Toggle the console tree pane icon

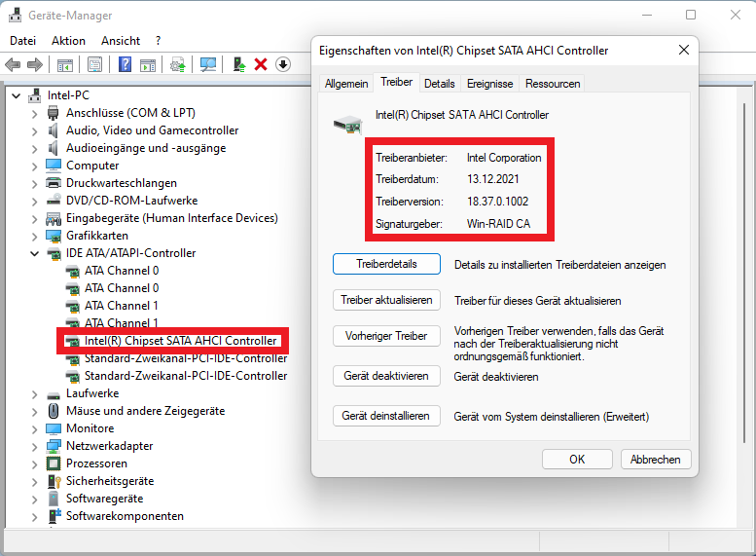point(65,64)
